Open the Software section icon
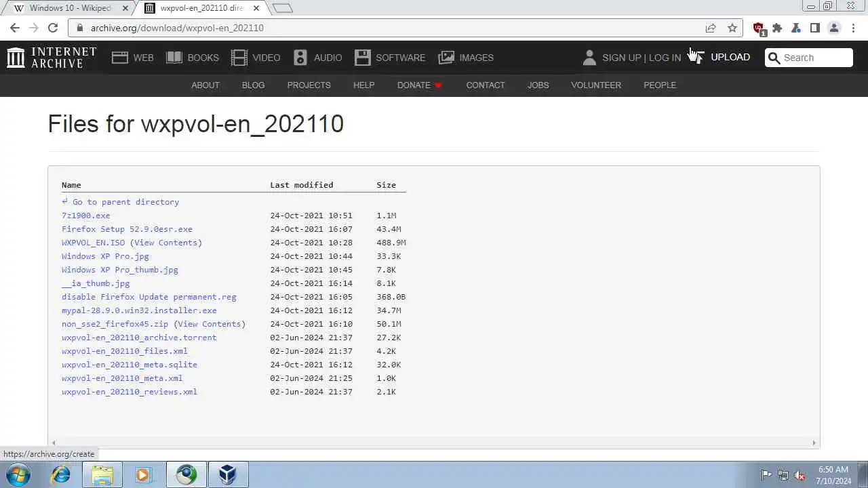The image size is (868, 488). tap(363, 58)
